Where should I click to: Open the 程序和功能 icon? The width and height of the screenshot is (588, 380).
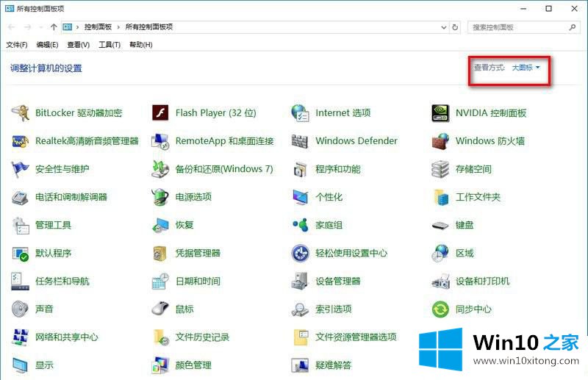(x=300, y=169)
